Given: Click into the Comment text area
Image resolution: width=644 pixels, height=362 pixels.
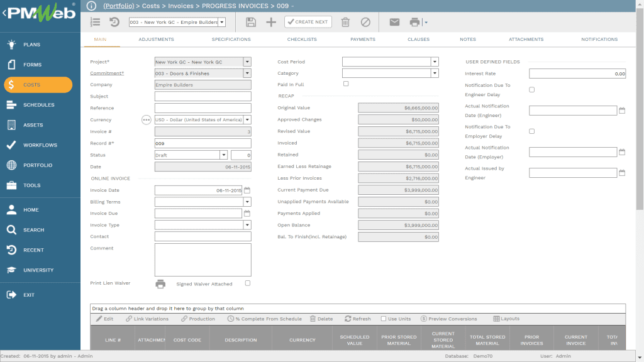Looking at the screenshot, I should click(x=203, y=260).
